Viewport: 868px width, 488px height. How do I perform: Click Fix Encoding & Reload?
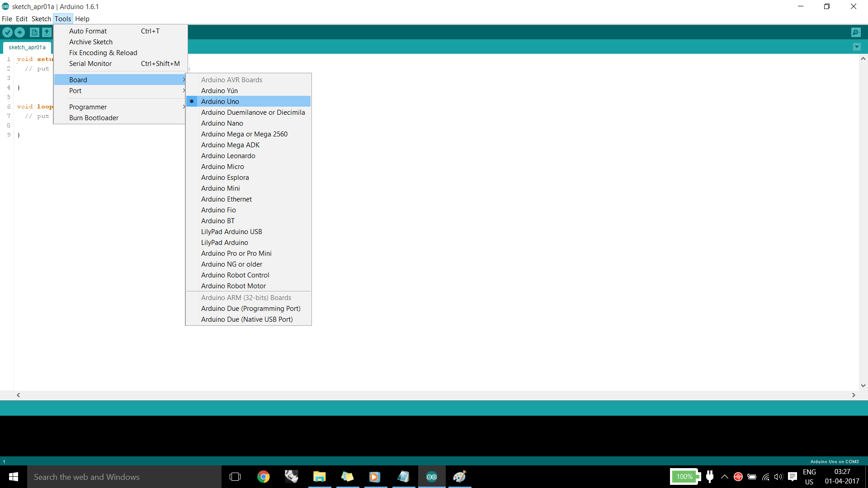click(120, 53)
